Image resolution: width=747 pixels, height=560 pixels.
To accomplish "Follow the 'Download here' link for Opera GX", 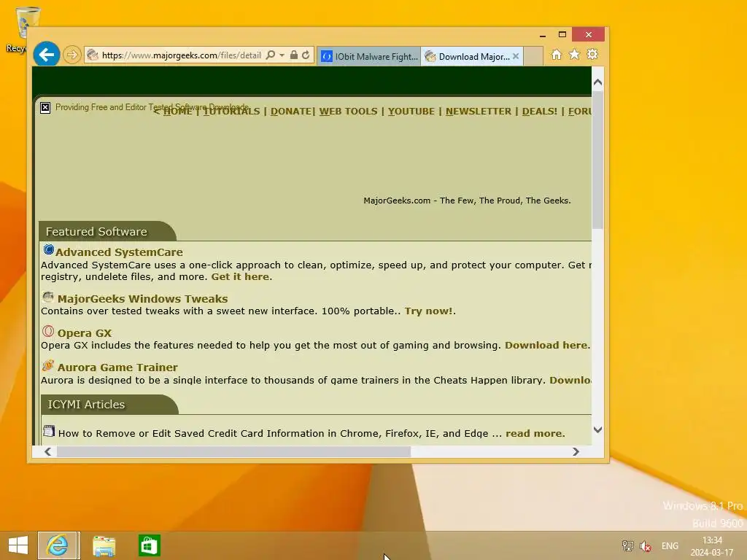I will point(546,345).
